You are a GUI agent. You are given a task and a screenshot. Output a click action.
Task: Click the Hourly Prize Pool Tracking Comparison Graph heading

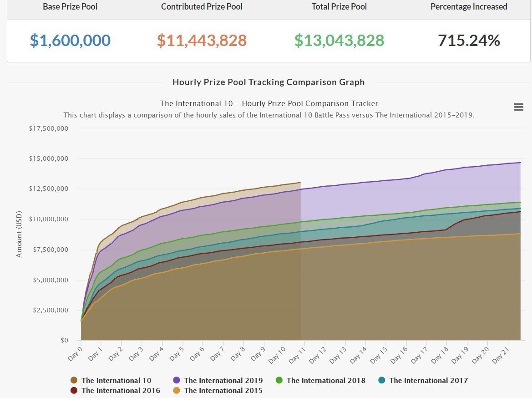click(269, 82)
